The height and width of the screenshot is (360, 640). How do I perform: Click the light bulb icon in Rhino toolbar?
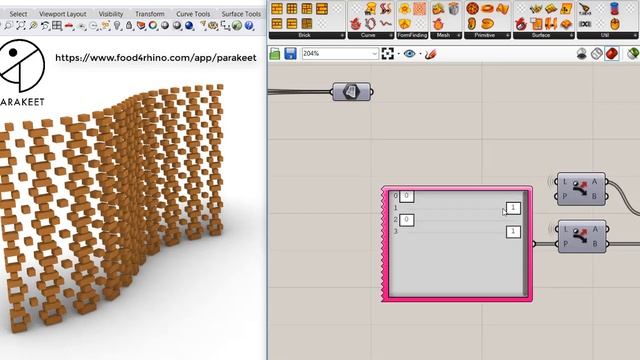coord(118,26)
